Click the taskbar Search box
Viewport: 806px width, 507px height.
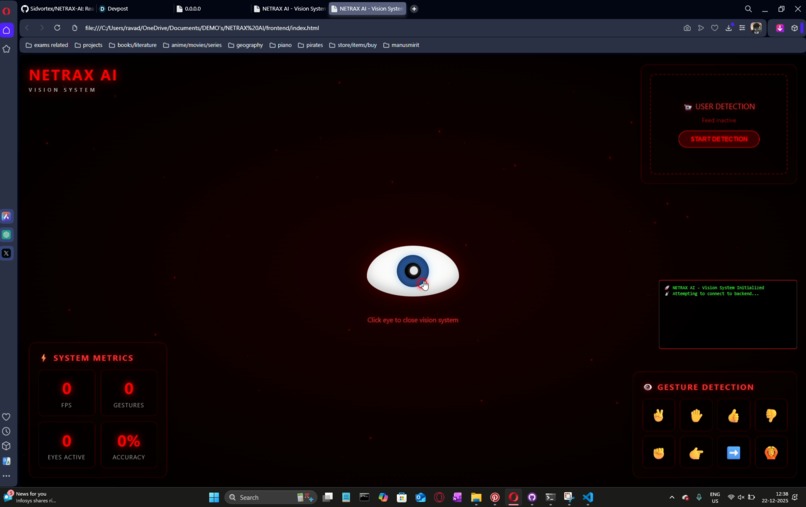click(x=269, y=497)
